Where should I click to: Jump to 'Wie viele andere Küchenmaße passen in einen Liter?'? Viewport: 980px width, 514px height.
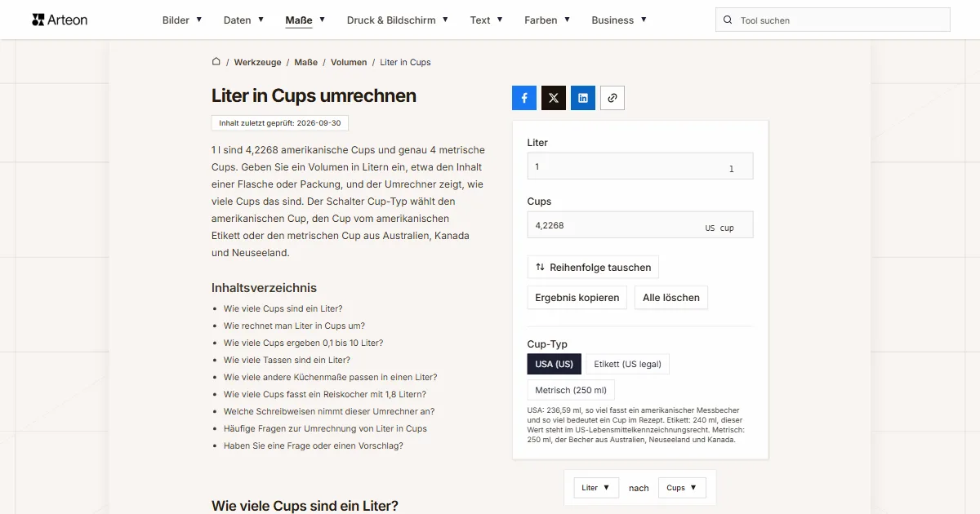(x=331, y=377)
